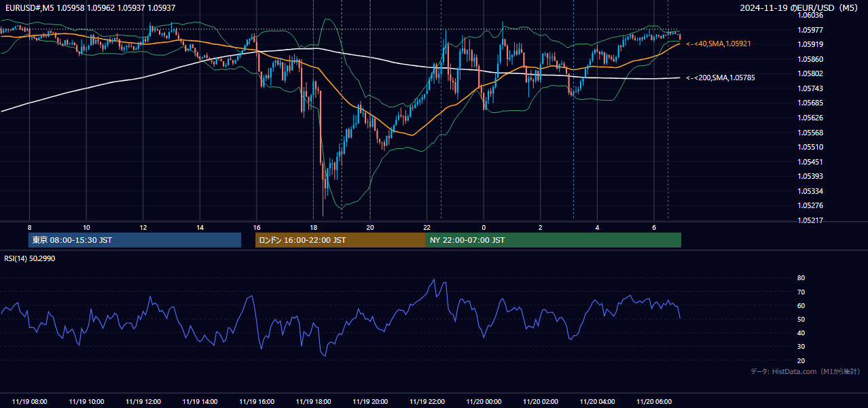Click RSI axis level 50
The height and width of the screenshot is (408, 868).
pyautogui.click(x=801, y=319)
